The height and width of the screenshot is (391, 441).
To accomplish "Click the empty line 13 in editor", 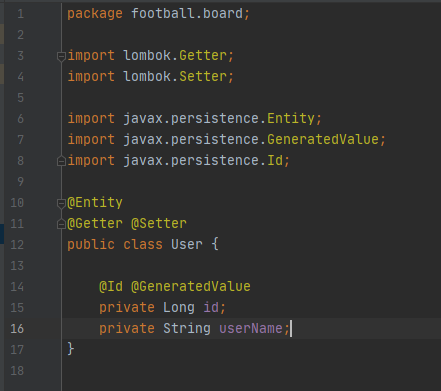I will tap(252, 266).
